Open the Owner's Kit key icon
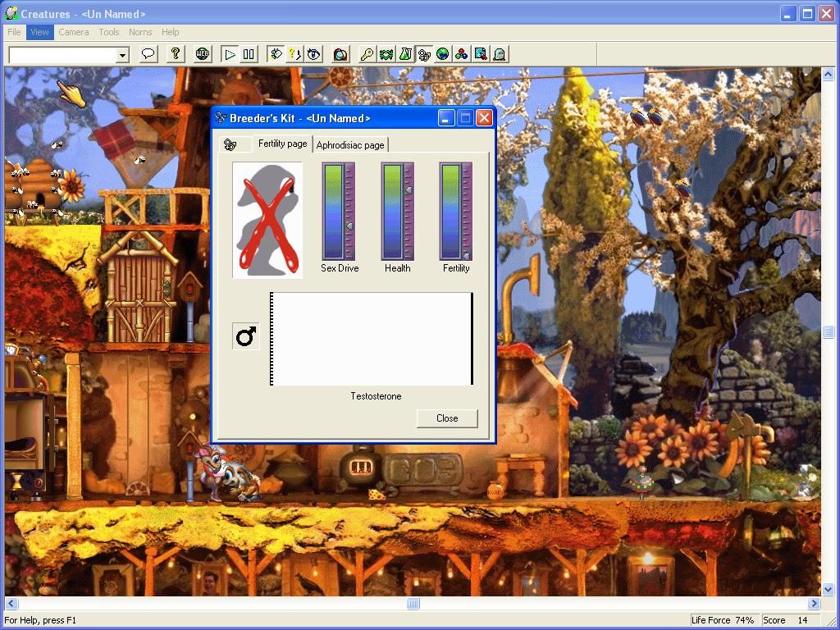The width and height of the screenshot is (840, 630). pos(367,54)
